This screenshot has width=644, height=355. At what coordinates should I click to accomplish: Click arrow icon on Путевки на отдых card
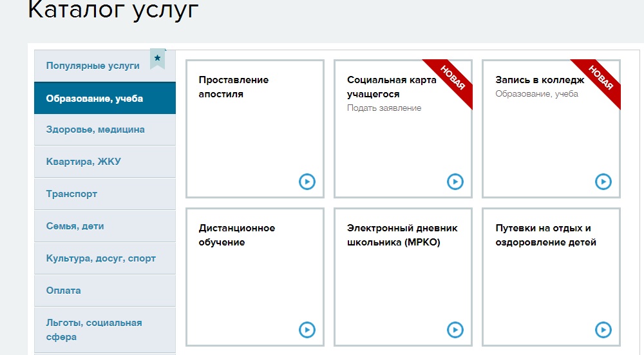(x=603, y=330)
